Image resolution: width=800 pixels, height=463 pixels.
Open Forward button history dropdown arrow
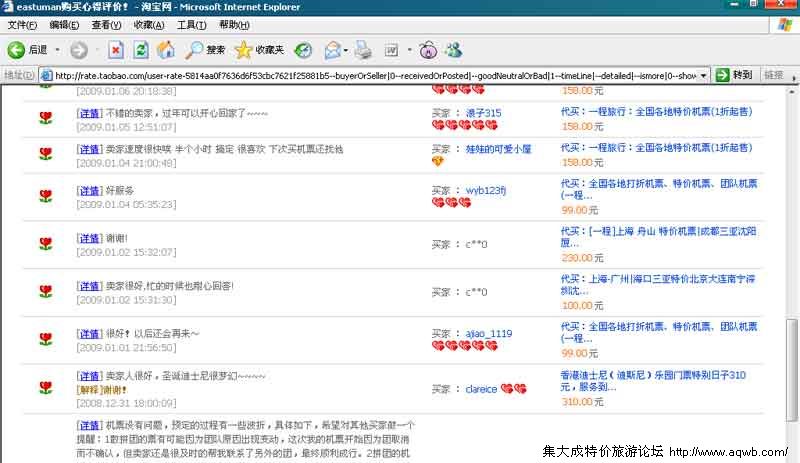[97, 50]
